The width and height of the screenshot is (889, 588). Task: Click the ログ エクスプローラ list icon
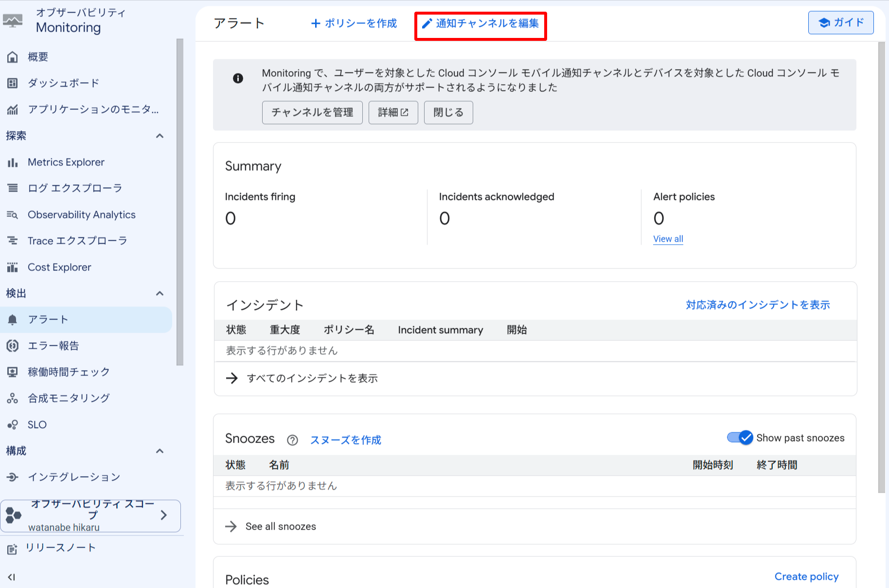[13, 188]
